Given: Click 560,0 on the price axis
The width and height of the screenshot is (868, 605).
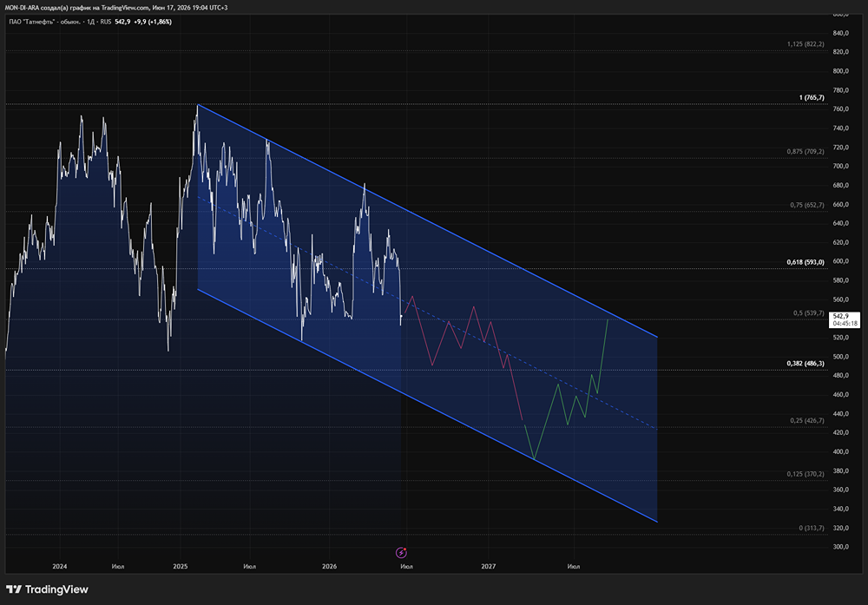Looking at the screenshot, I should coord(840,299).
